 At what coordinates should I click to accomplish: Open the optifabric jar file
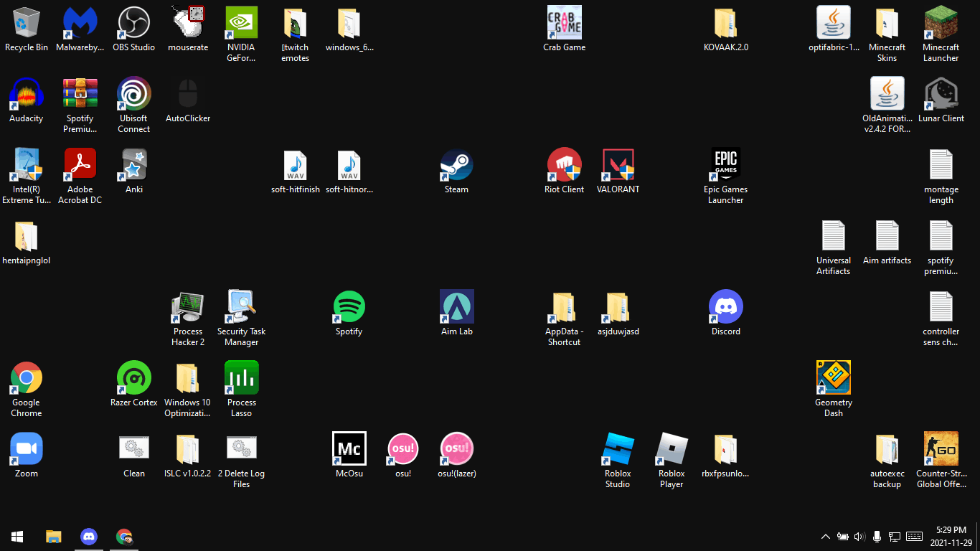[834, 23]
